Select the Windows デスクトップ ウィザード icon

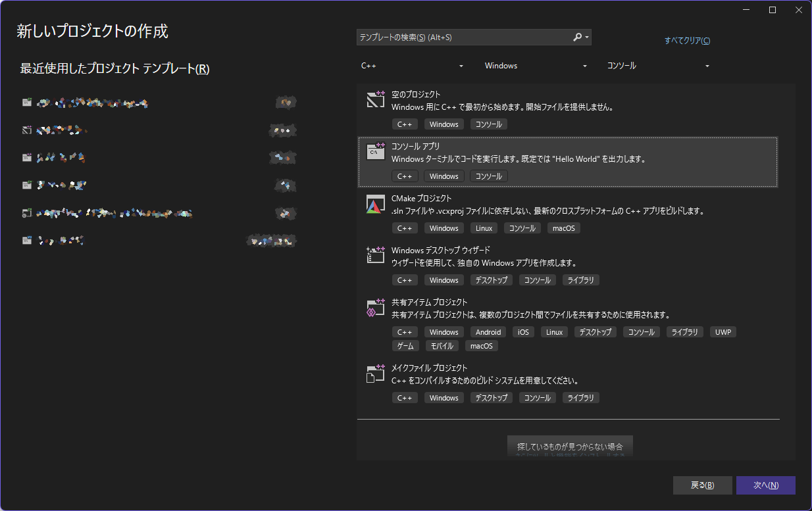[x=375, y=256]
